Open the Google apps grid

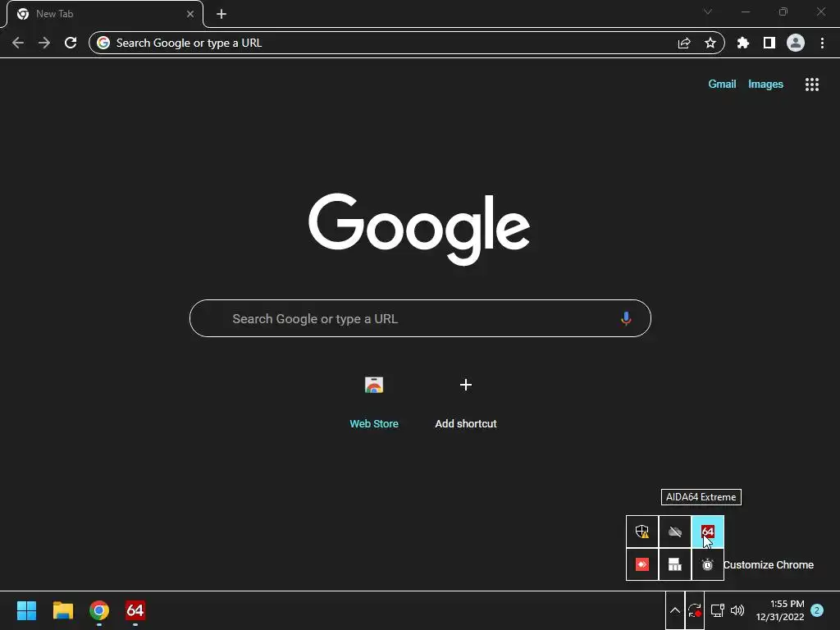(812, 84)
